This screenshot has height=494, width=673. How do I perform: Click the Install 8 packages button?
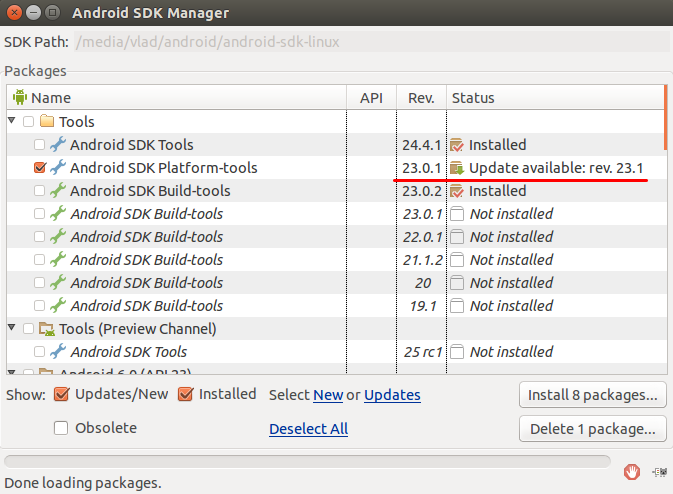(592, 395)
